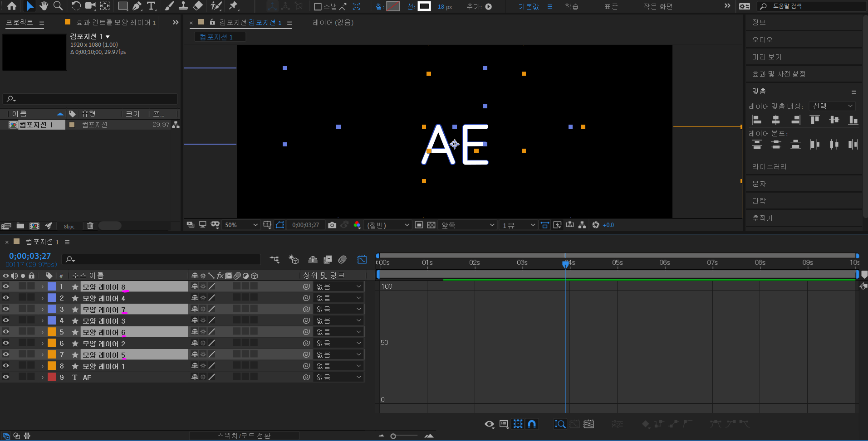Open the 앞쪽 view dropdown
868x441 pixels.
(x=468, y=225)
